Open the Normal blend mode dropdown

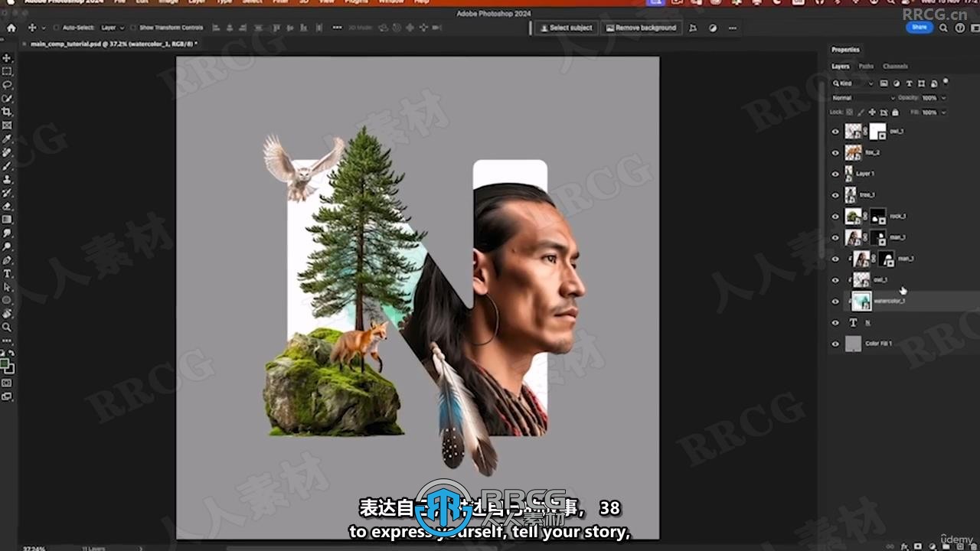point(863,98)
